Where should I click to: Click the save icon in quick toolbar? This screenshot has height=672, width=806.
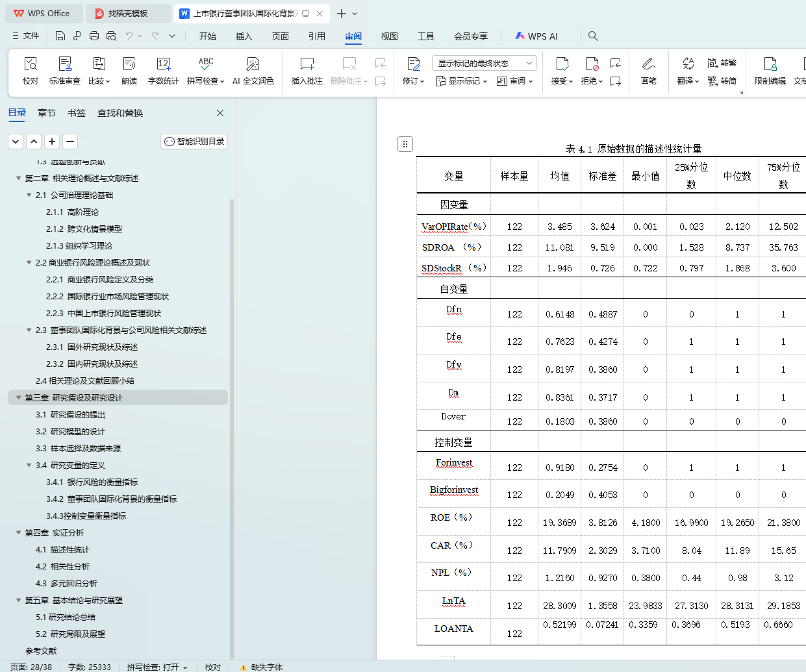60,36
